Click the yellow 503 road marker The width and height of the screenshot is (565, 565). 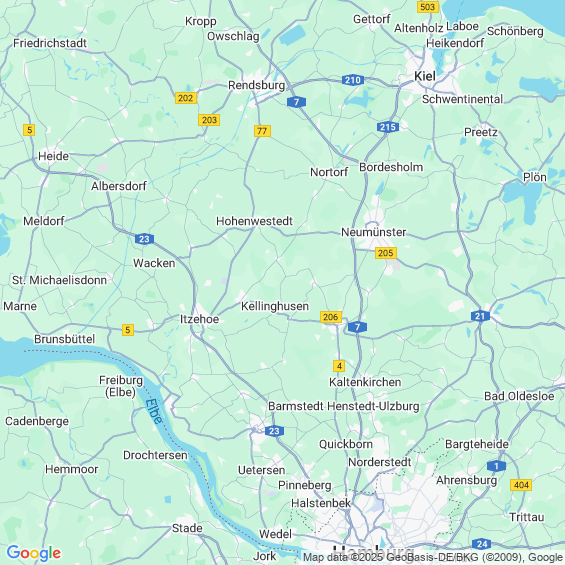tap(428, 7)
